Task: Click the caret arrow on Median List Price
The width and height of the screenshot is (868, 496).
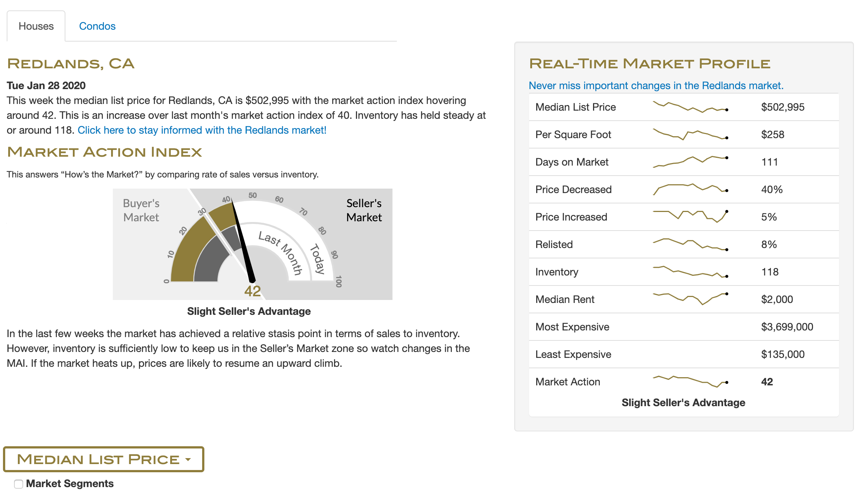Action: (x=188, y=460)
